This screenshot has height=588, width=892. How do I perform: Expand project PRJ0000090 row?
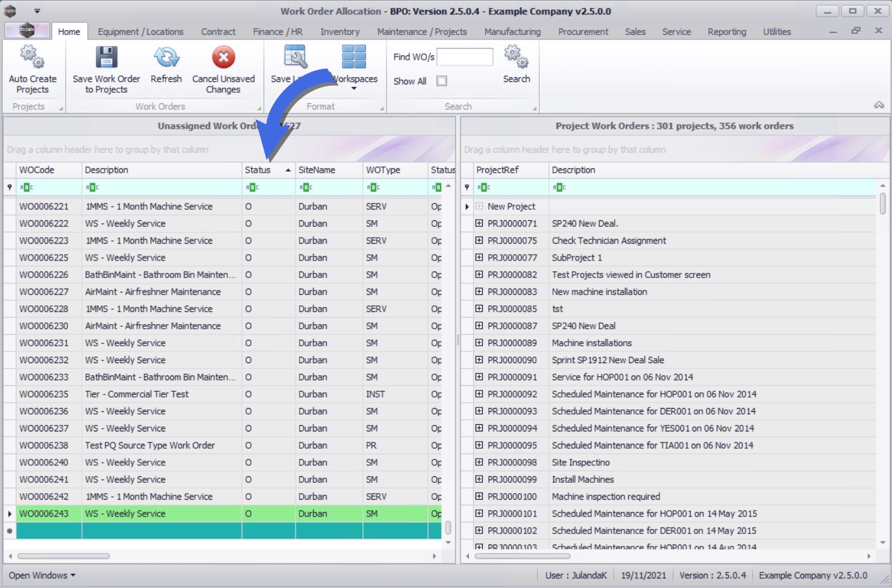pos(479,360)
